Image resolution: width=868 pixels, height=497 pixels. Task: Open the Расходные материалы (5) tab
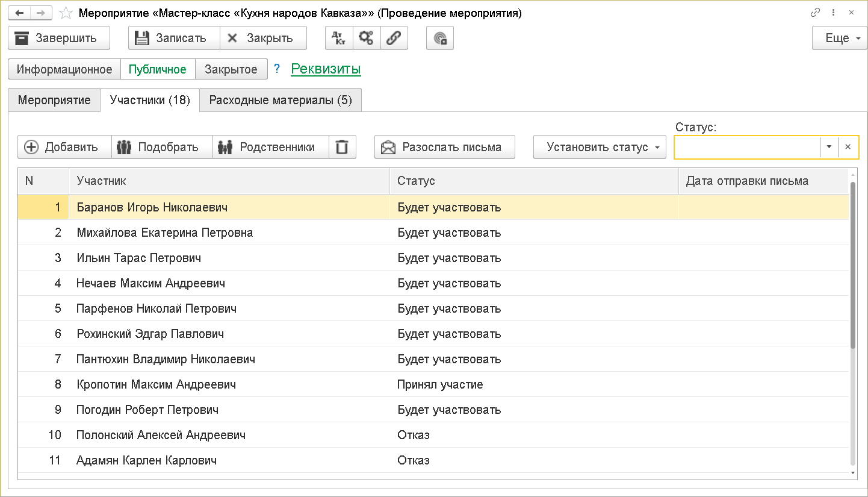pos(281,100)
